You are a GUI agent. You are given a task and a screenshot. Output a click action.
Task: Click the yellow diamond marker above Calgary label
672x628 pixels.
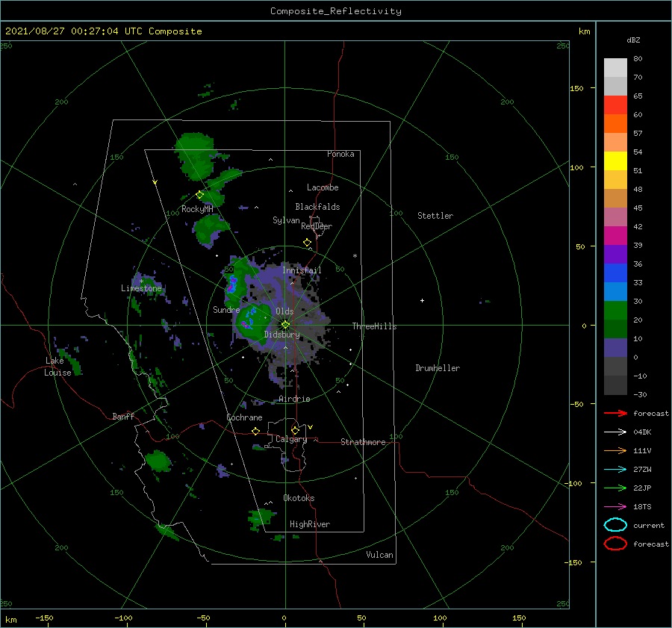[x=295, y=430]
